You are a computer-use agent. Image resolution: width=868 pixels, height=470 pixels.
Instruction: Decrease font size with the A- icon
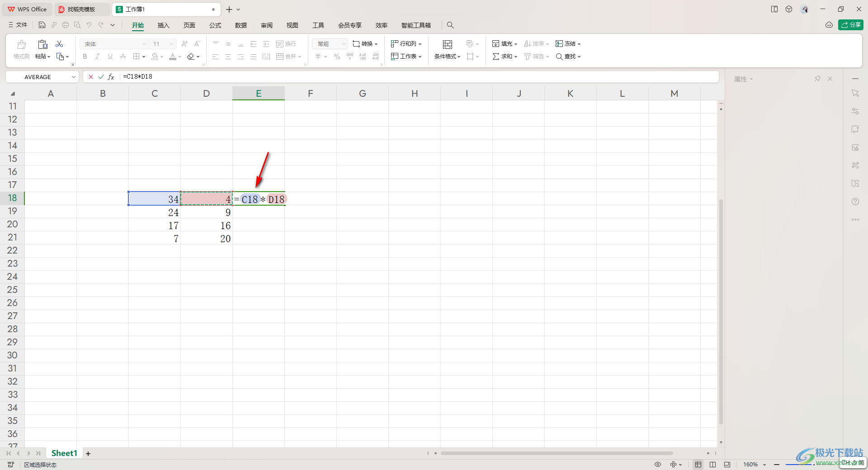tap(197, 44)
